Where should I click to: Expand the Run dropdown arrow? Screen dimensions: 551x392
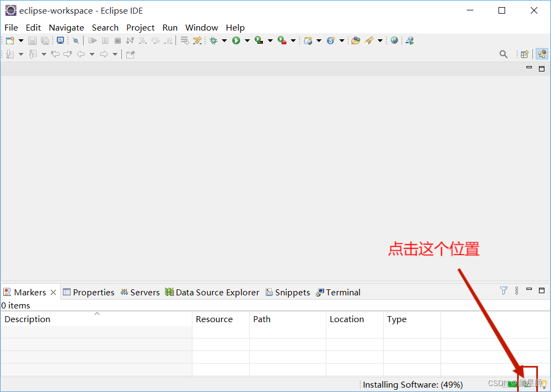point(247,41)
